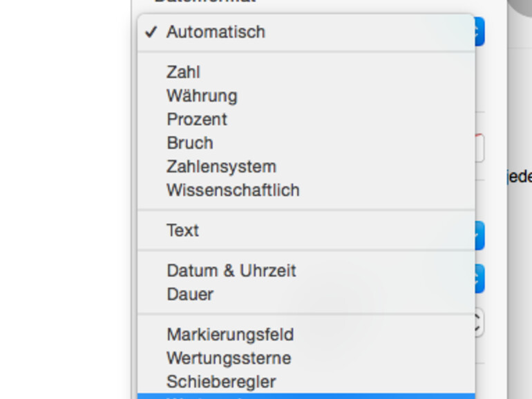Open the blue pop-up right of Datum & Uhrzeit

479,278
